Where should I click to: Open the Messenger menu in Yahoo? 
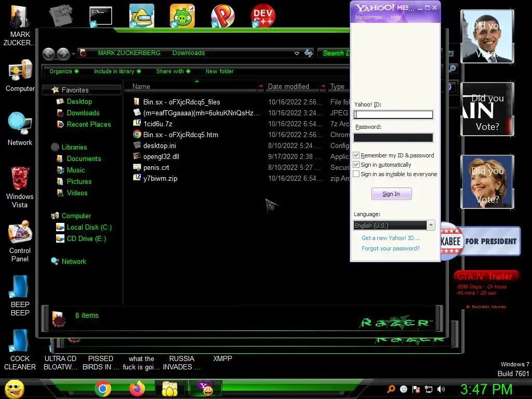click(x=369, y=17)
